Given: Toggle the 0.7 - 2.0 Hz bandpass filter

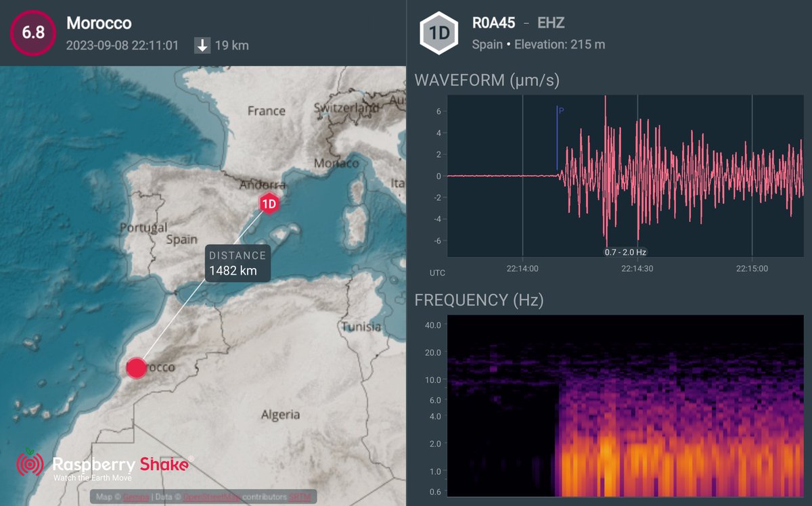Looking at the screenshot, I should coord(625,251).
